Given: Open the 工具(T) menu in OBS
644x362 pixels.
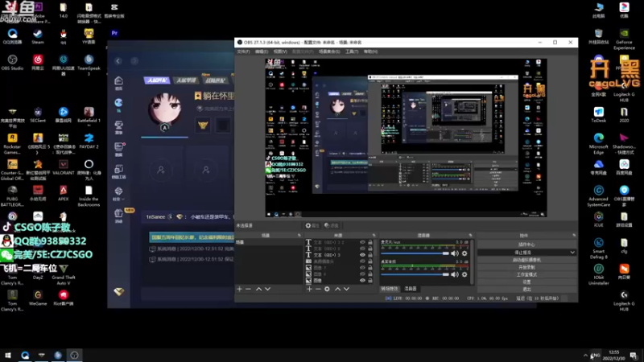Looking at the screenshot, I should pyautogui.click(x=352, y=51).
